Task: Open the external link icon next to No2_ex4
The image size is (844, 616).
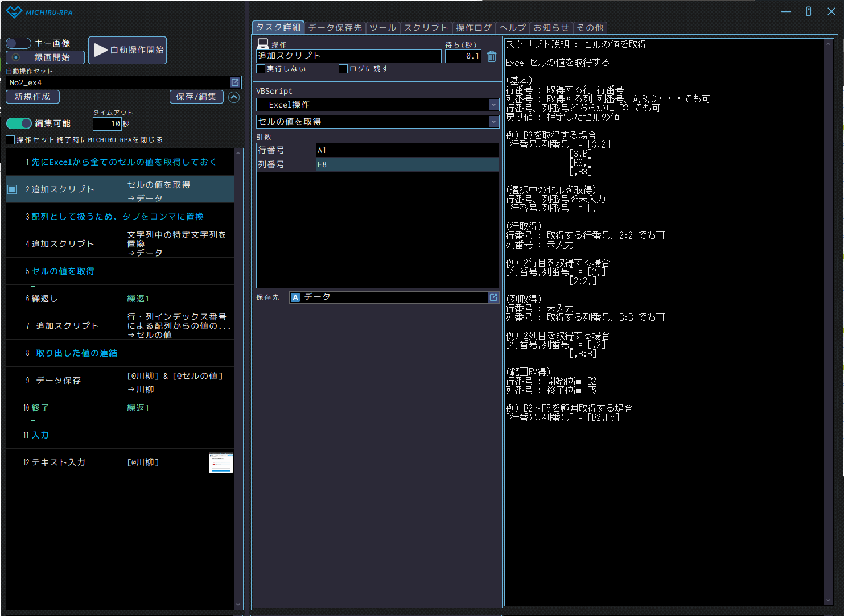Action: point(234,82)
